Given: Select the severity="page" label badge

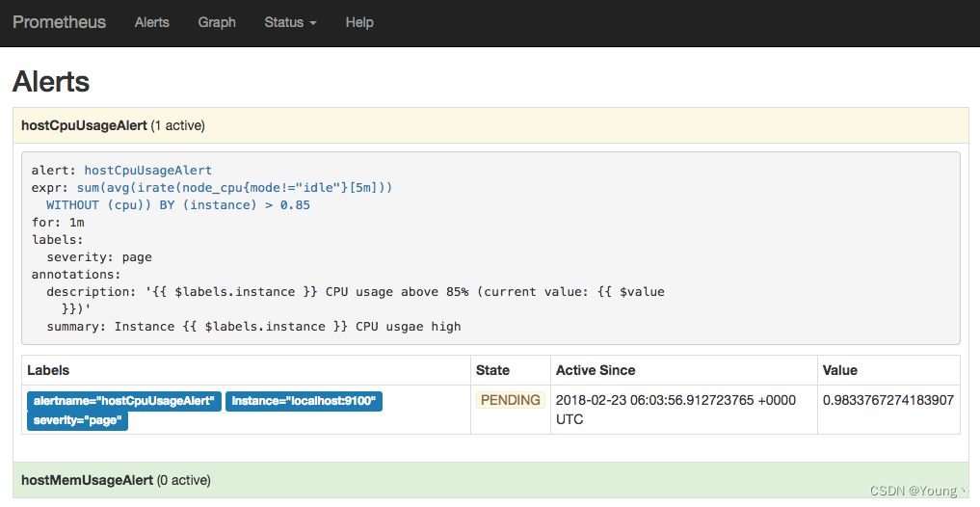Looking at the screenshot, I should pos(77,420).
